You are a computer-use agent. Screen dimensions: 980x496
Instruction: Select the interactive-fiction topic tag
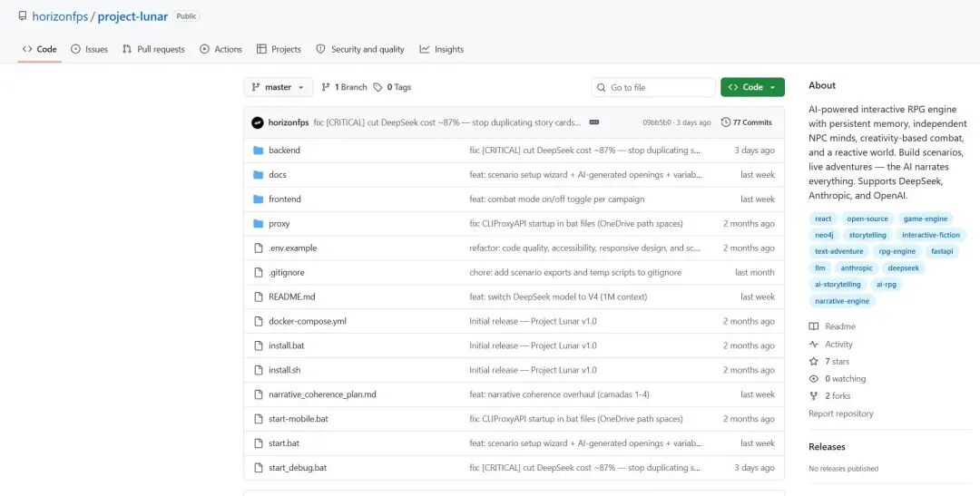click(931, 236)
